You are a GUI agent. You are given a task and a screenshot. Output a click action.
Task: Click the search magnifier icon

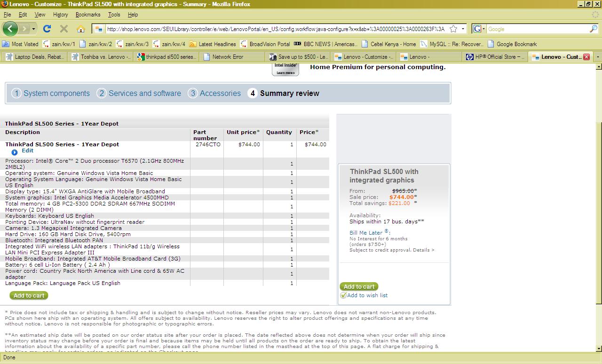594,29
